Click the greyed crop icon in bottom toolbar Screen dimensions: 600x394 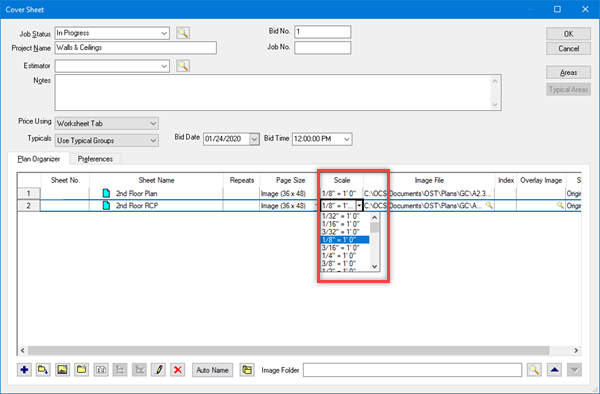[x=120, y=370]
